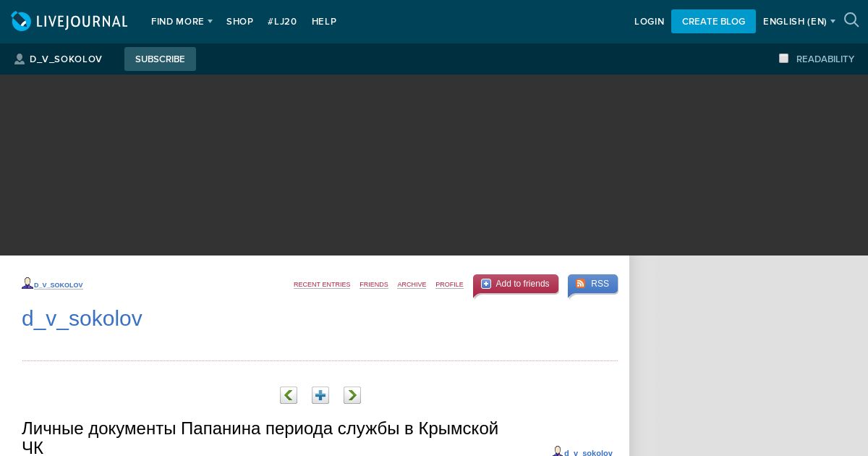Open the large d_v_sokolov journal title
Screen dimensions: 868x456
point(82,318)
